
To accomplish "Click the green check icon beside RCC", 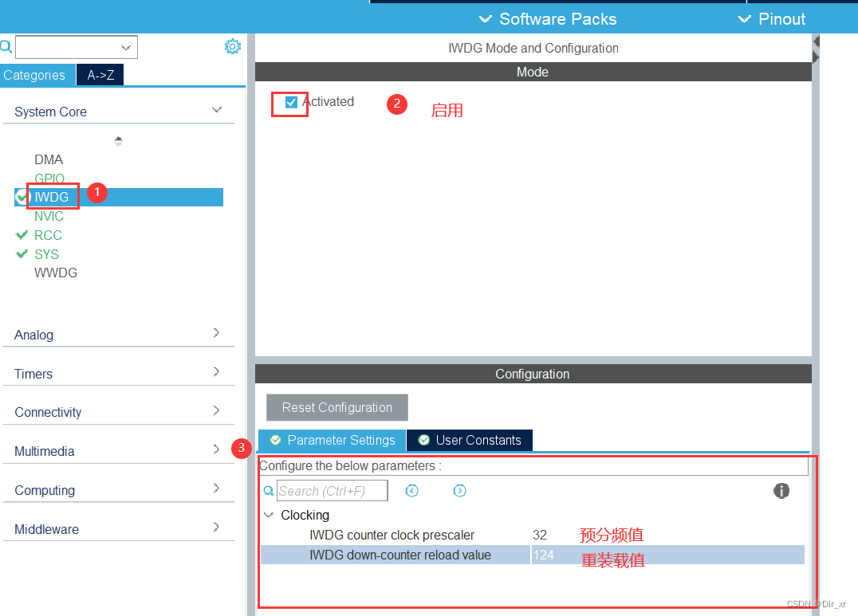I will point(22,235).
